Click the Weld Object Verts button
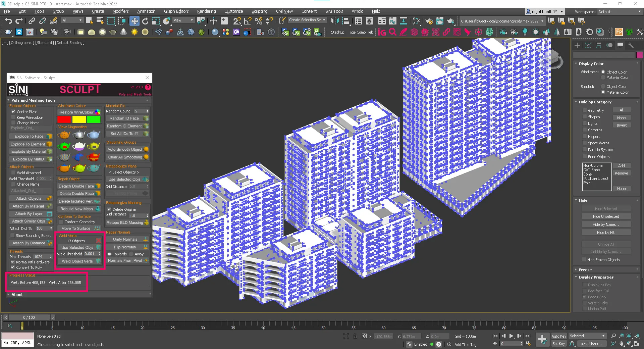The height and width of the screenshot is (349, 644). [79, 261]
